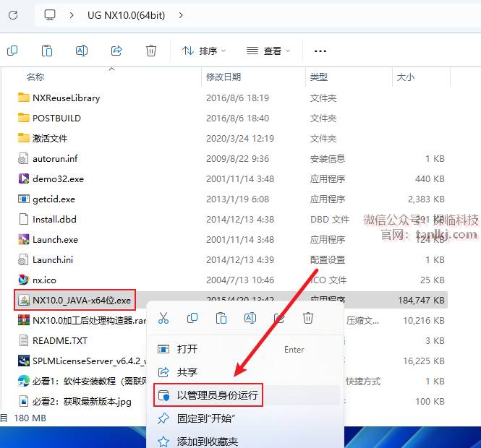The height and width of the screenshot is (448, 481).
Task: Click the demo32.exe application icon
Action: (x=24, y=178)
